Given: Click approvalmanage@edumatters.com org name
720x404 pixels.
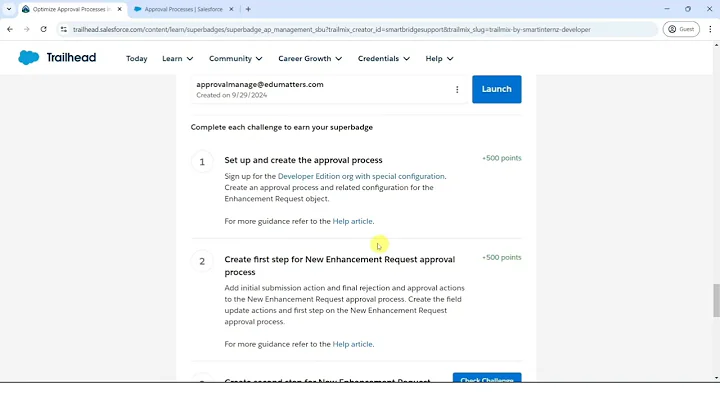Looking at the screenshot, I should click(x=260, y=84).
